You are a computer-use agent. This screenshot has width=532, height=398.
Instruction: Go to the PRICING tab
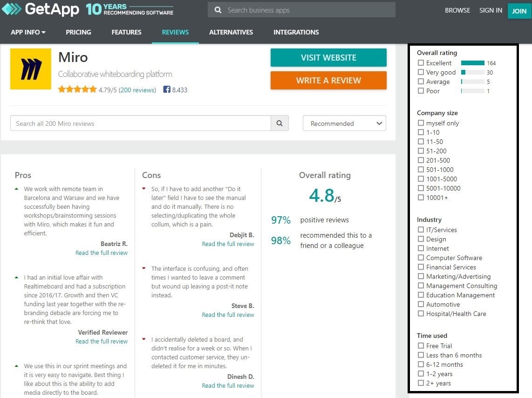click(x=78, y=32)
